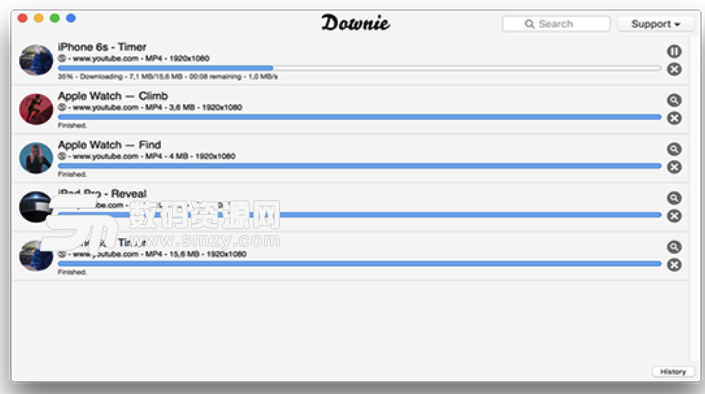Reveal Apple Watch — Find file with magnifier icon
Screen dimensions: 705x394
674,149
